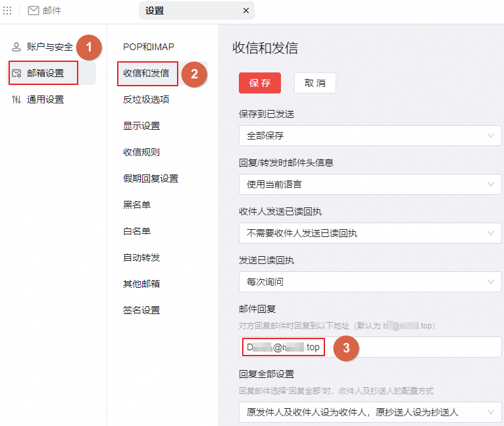Open the 收件人发送已读回执 dropdown
Image resolution: width=504 pixels, height=426 pixels.
coord(370,233)
